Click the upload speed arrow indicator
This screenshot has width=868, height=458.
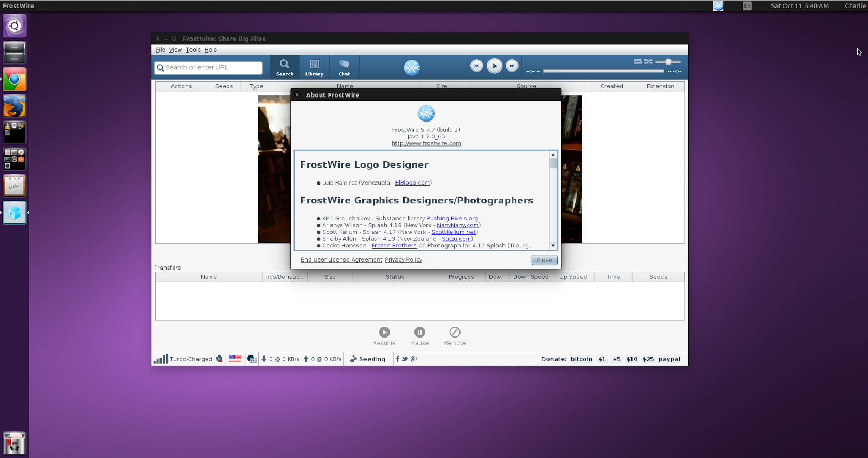click(305, 359)
